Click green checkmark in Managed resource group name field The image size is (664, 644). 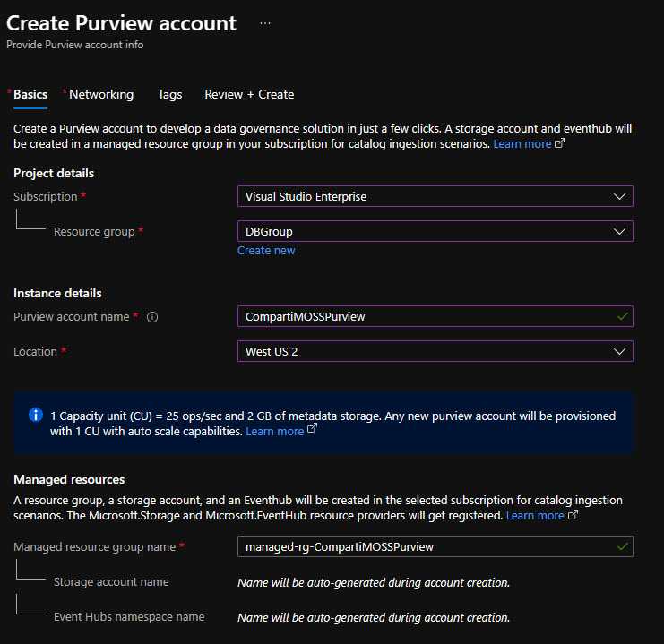click(x=622, y=546)
